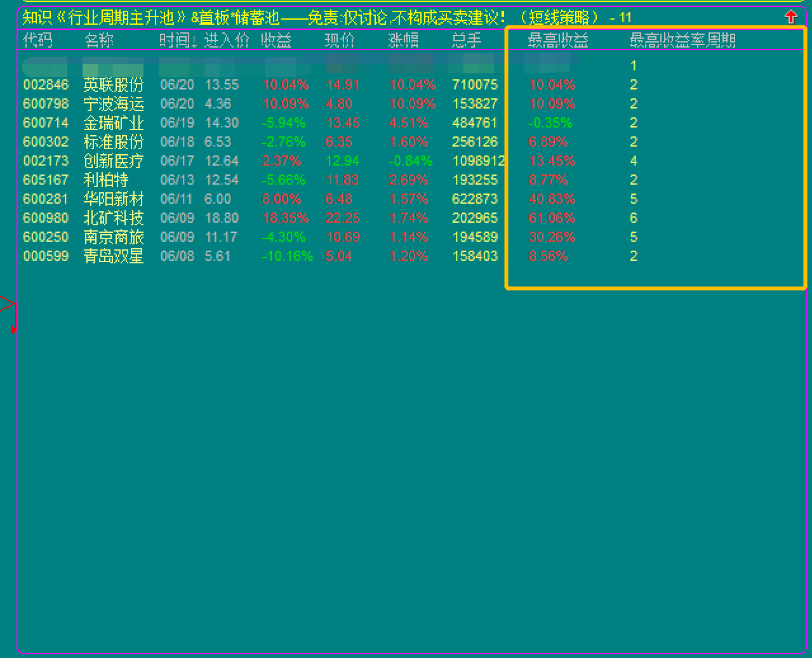Click volume value 484761
This screenshot has height=658, width=812.
tap(475, 123)
